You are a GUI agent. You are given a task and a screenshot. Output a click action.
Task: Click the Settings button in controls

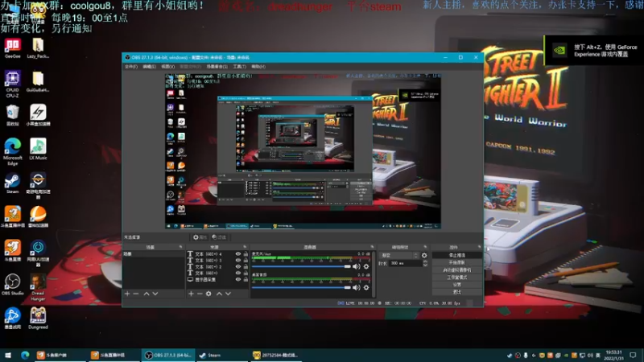click(x=456, y=285)
